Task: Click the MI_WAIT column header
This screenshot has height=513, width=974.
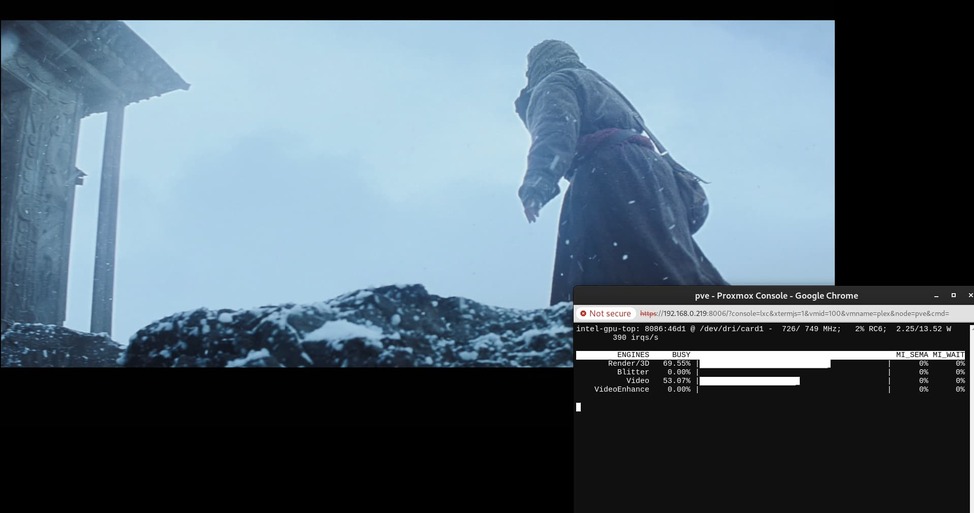Action: [949, 355]
